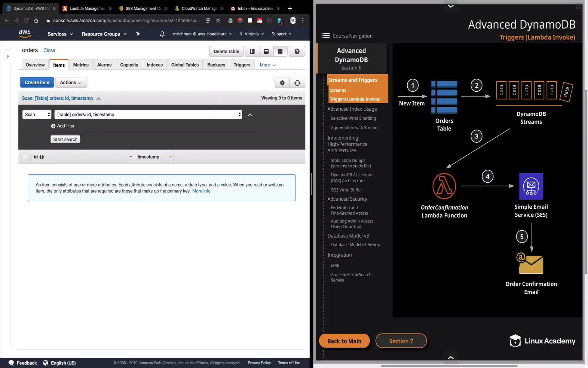This screenshot has width=588, height=368.
Task: Switch to the Capacity tab
Action: pos(129,65)
